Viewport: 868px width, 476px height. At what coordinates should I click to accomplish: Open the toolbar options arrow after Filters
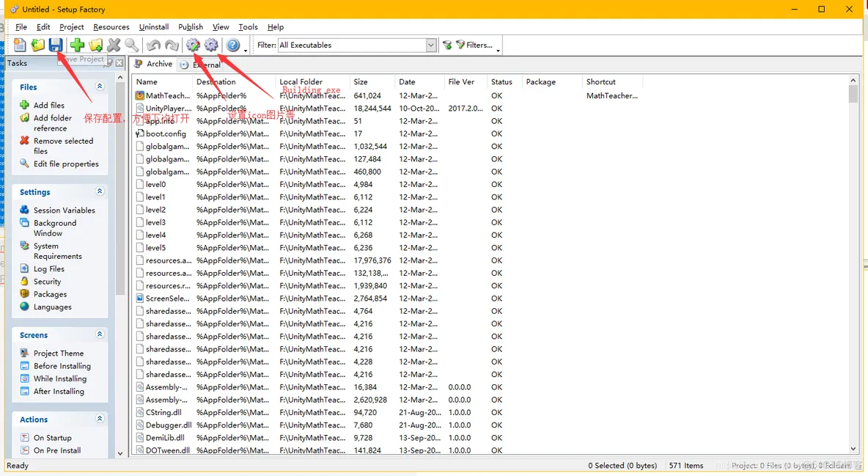[499, 50]
